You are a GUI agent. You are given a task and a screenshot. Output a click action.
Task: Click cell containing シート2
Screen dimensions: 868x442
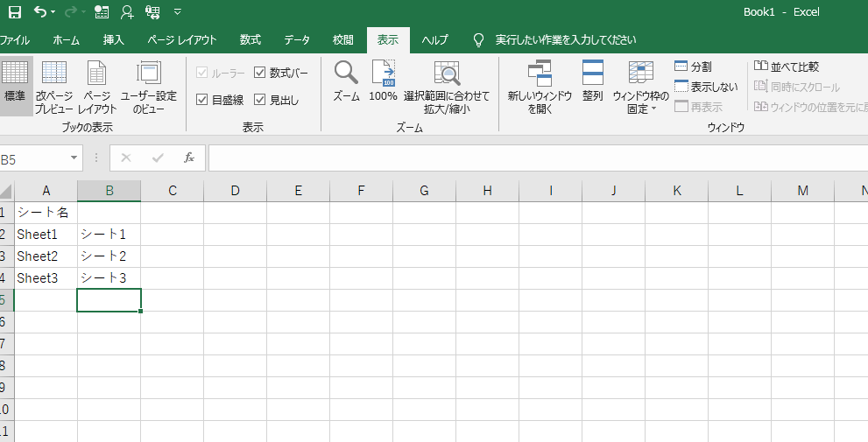tap(109, 256)
